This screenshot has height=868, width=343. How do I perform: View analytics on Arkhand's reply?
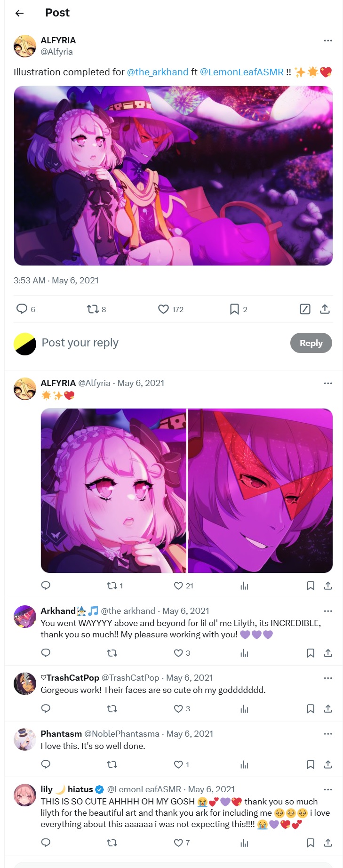[x=244, y=653]
